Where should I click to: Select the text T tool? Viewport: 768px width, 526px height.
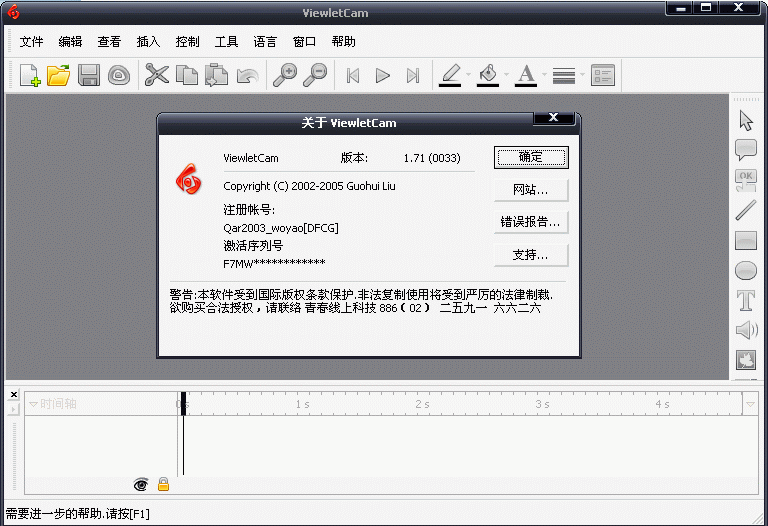pyautogui.click(x=746, y=300)
